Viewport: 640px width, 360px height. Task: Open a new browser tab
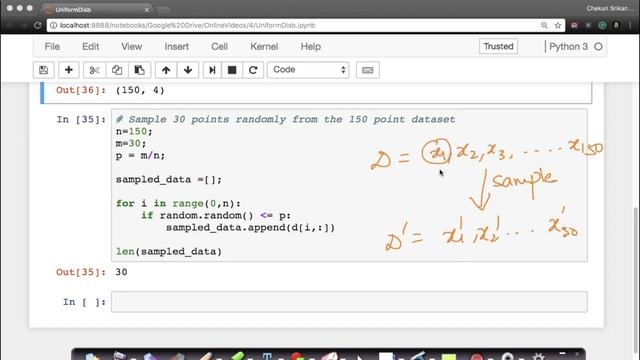click(x=163, y=10)
